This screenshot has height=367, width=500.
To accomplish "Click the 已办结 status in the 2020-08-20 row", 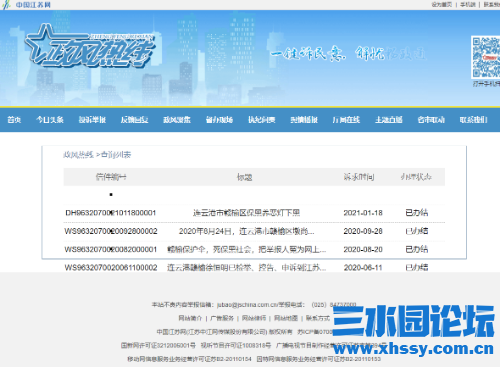I will point(417,249).
